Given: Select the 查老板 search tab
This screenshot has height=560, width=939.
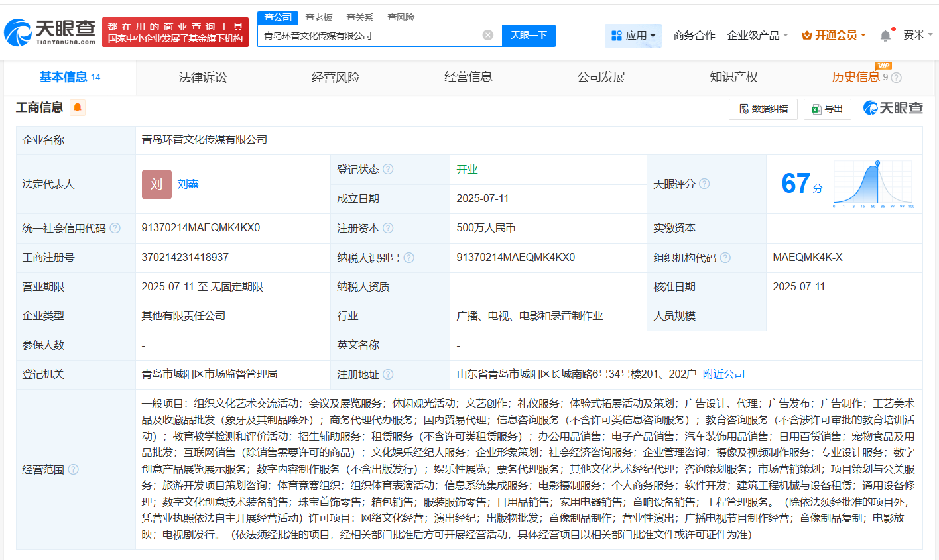Looking at the screenshot, I should pos(319,17).
